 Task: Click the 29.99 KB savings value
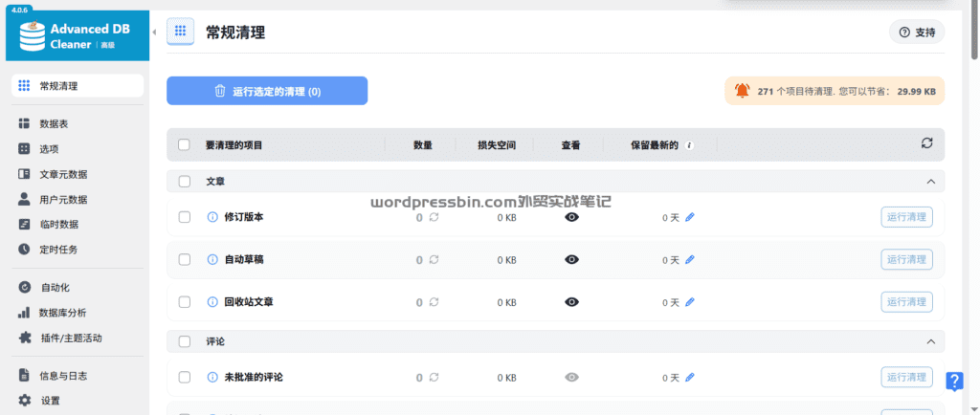pyautogui.click(x=916, y=91)
